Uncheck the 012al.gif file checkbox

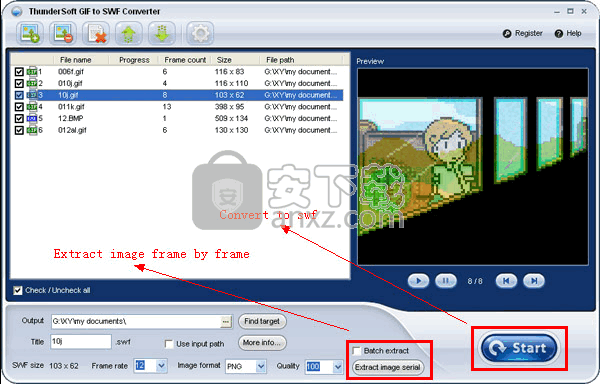tap(19, 130)
